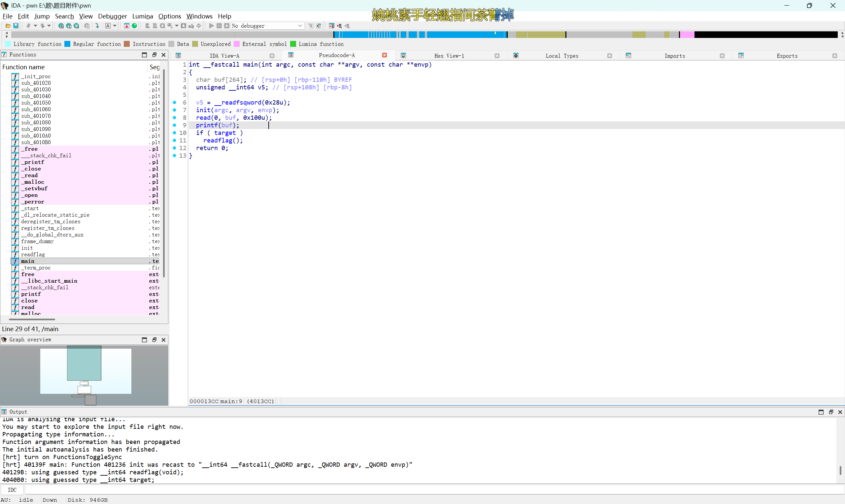This screenshot has width=845, height=504.
Task: Click the open file folder icon
Action: (x=8, y=26)
